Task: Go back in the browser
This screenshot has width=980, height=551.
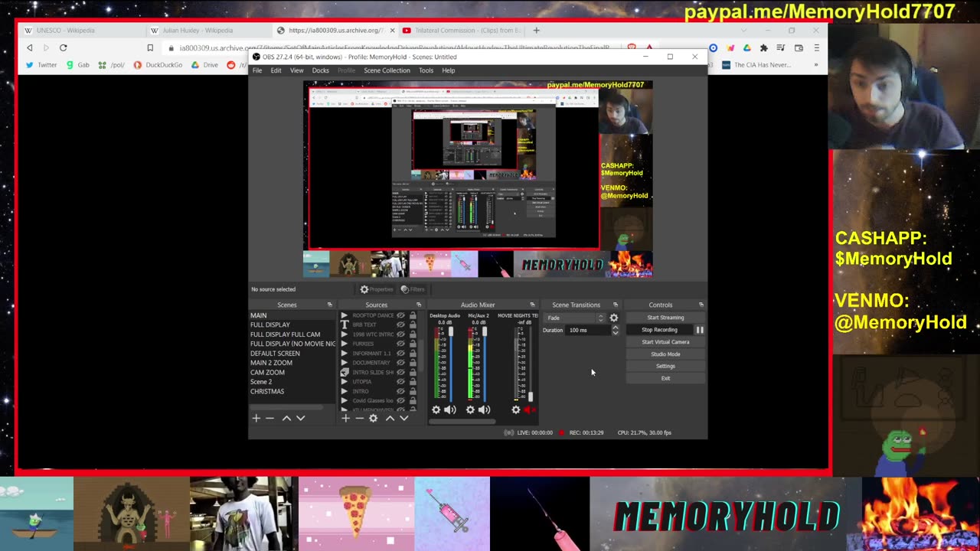Action: 30,47
